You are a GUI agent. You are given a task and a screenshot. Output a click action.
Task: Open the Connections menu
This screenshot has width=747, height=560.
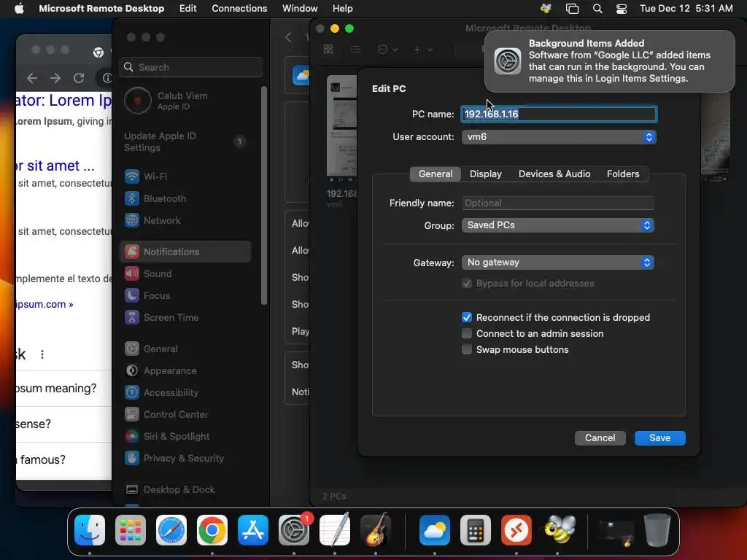click(239, 9)
